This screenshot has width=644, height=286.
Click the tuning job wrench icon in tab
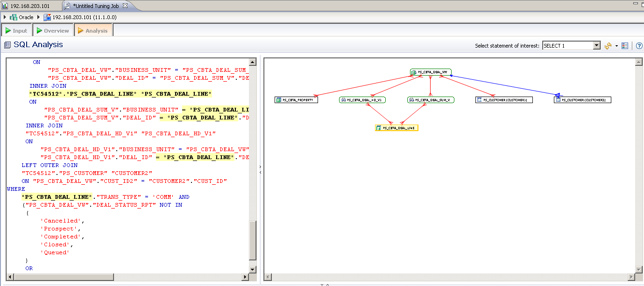tap(67, 6)
